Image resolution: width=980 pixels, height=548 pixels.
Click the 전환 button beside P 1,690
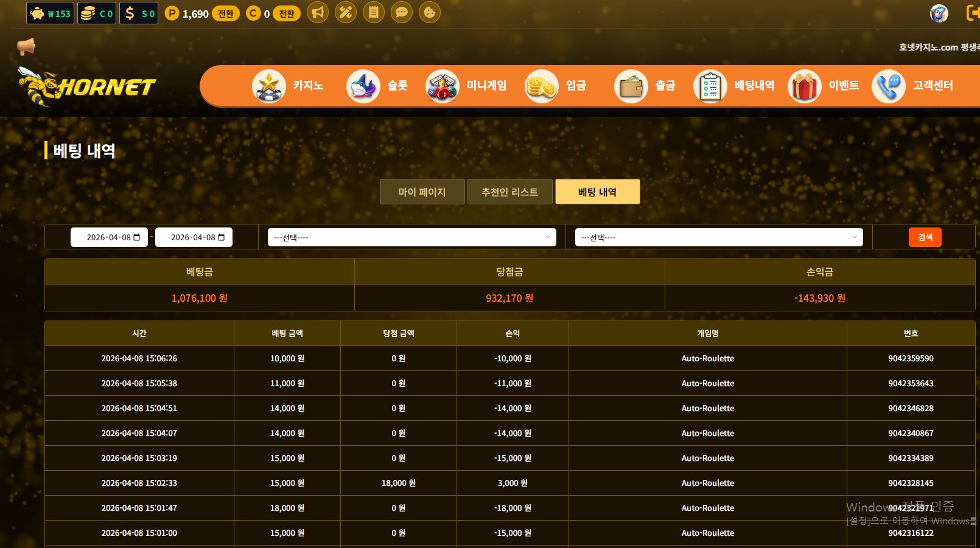click(226, 13)
